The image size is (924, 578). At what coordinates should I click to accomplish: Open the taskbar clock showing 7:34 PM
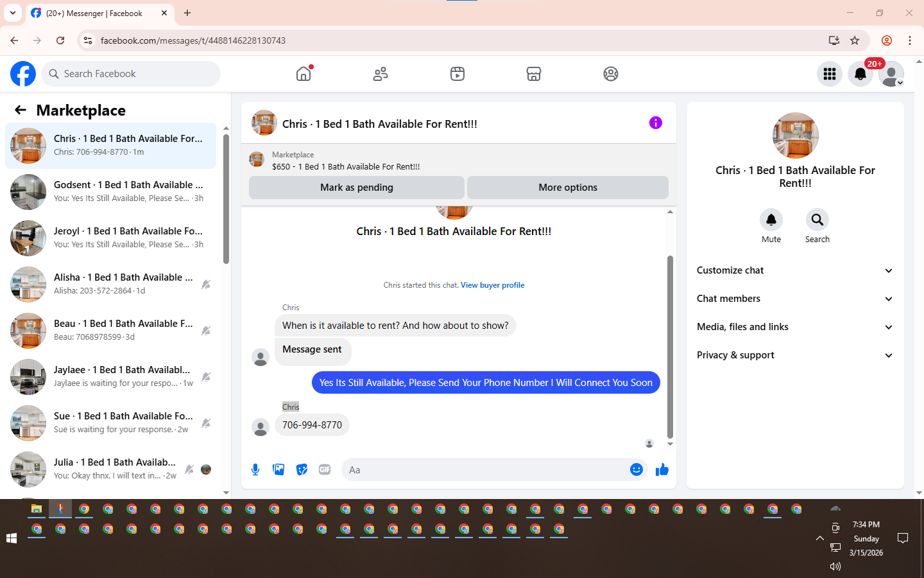coord(866,538)
